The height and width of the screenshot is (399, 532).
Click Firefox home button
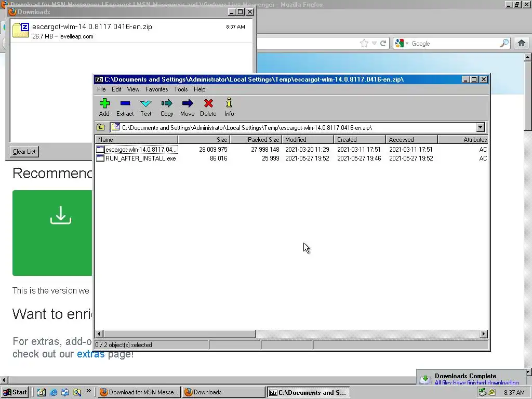tap(522, 43)
